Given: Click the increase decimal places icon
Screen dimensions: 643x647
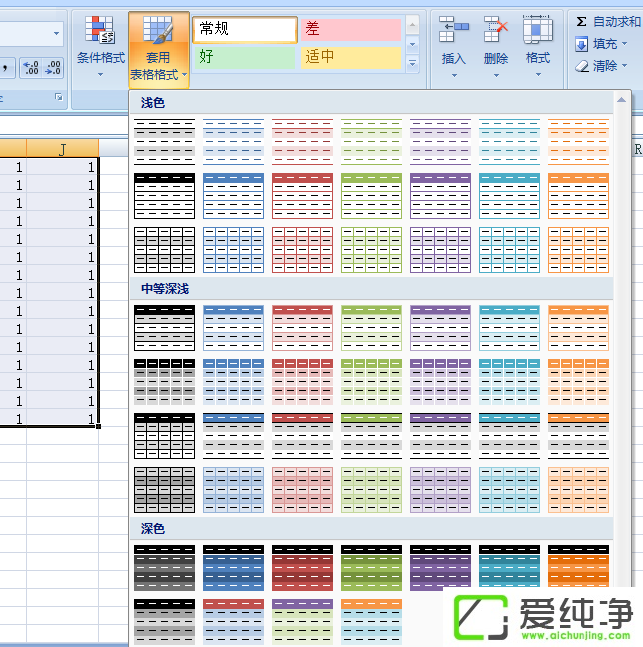Looking at the screenshot, I should click(31, 68).
